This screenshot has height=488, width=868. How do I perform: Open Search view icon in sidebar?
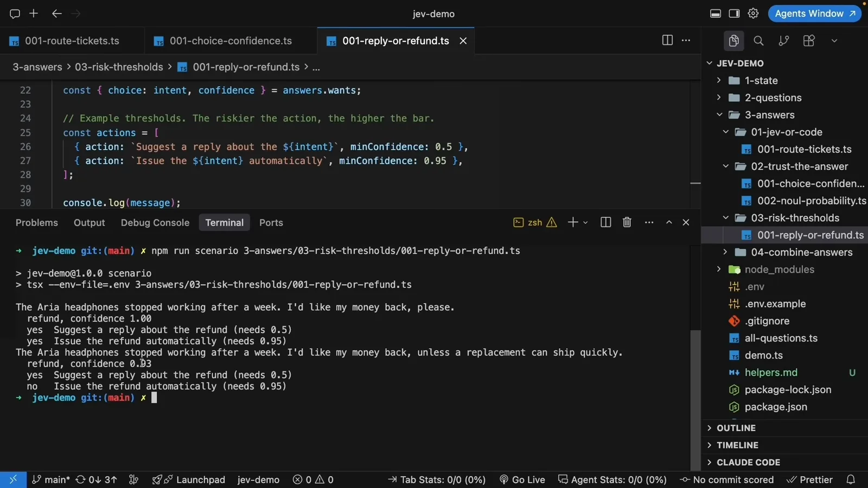(758, 41)
